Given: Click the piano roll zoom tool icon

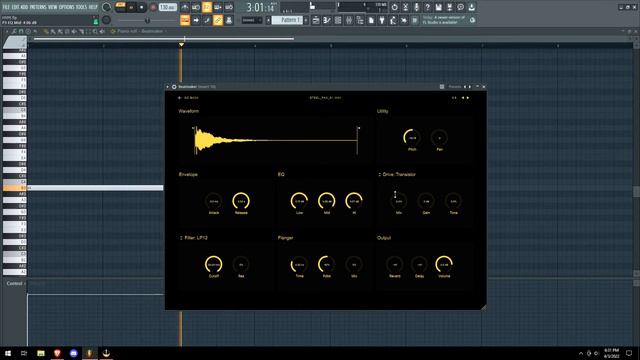Looking at the screenshot, I should (x=95, y=31).
